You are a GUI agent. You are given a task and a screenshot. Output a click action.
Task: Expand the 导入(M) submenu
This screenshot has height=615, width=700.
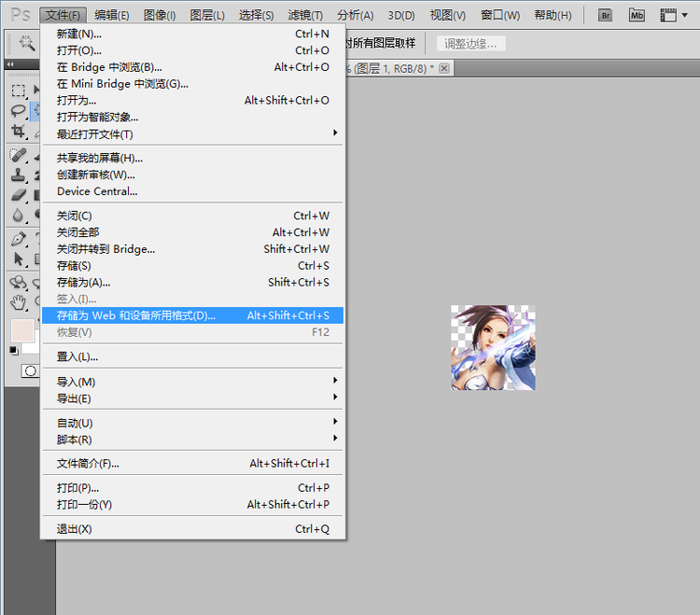[192, 382]
